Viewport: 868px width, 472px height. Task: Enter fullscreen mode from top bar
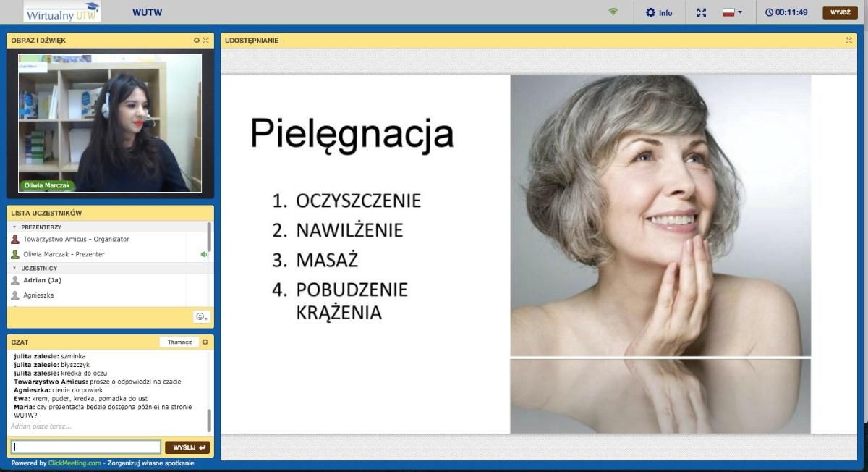701,12
